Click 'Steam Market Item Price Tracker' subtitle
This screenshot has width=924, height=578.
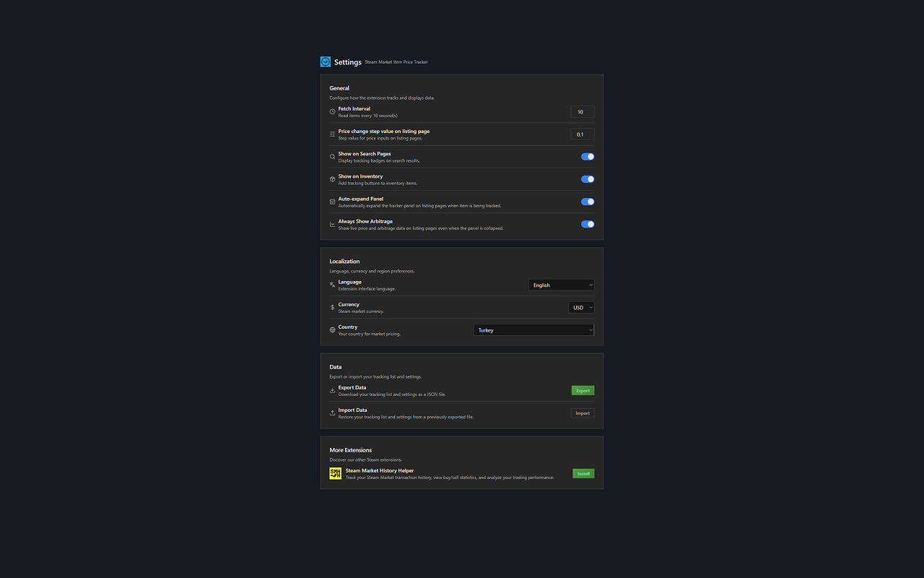point(396,62)
